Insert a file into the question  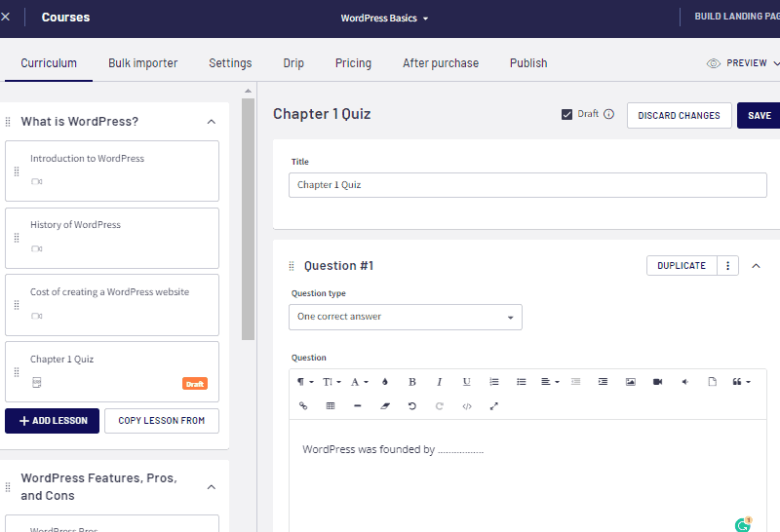click(x=713, y=382)
